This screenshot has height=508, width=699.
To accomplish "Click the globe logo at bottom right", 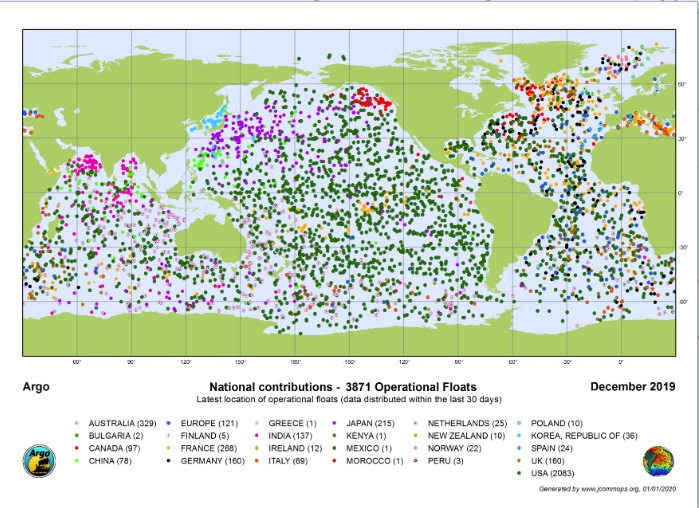I will point(659,463).
